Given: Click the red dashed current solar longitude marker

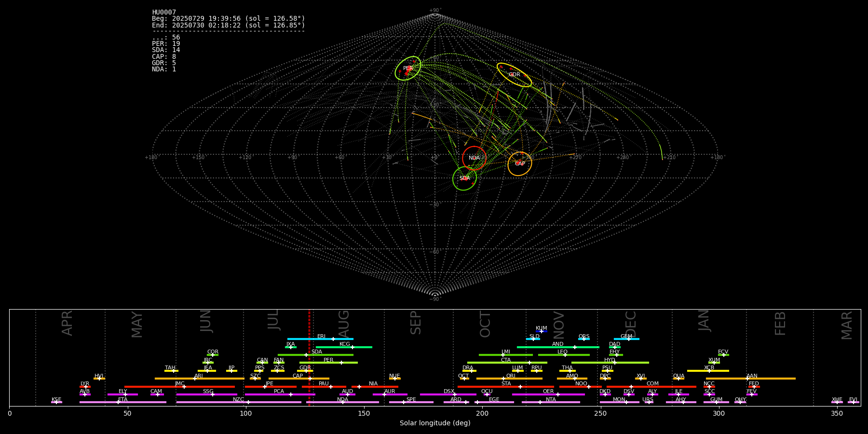Looking at the screenshot, I should pos(309,357).
